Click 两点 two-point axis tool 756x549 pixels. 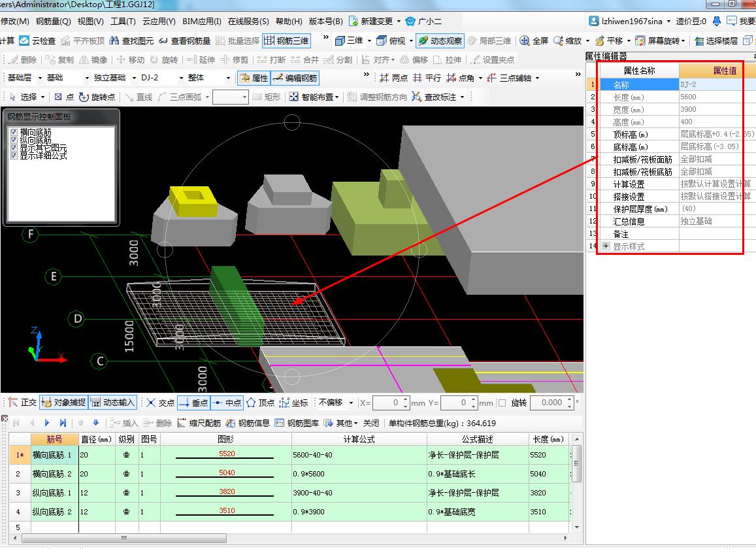click(x=393, y=78)
